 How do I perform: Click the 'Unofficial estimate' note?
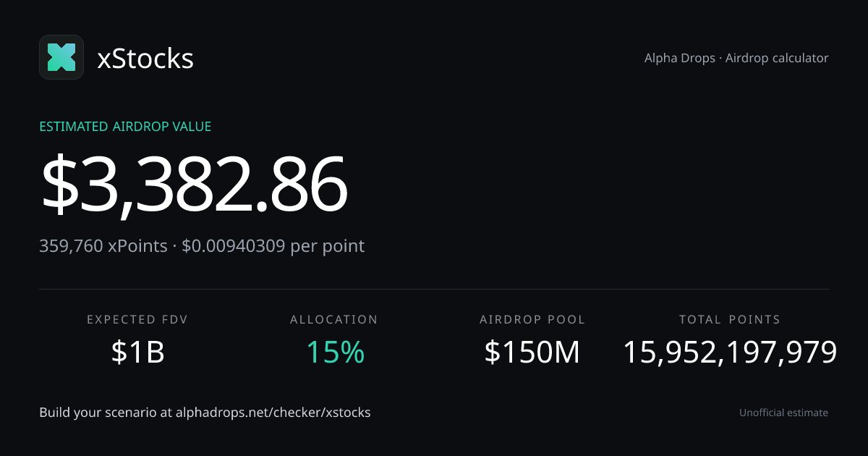(x=783, y=413)
